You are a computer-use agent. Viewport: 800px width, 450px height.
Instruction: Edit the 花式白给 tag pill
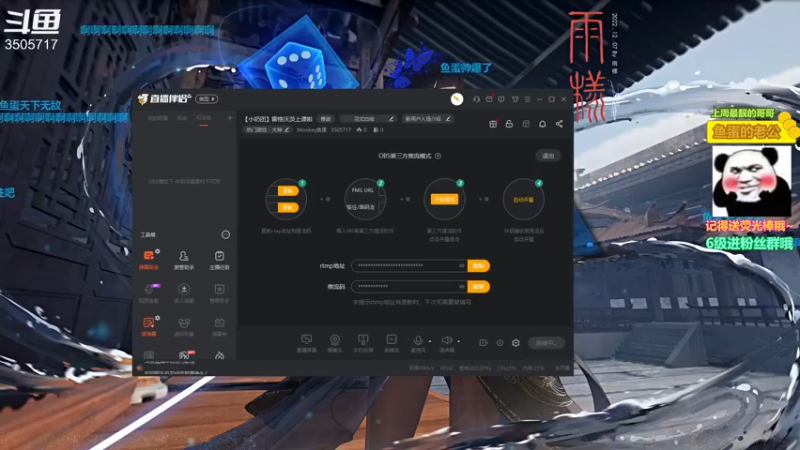(368, 119)
